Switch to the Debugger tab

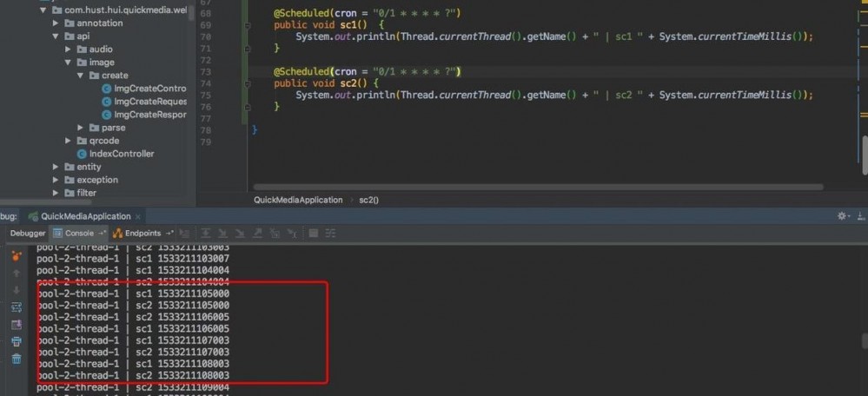click(x=28, y=234)
